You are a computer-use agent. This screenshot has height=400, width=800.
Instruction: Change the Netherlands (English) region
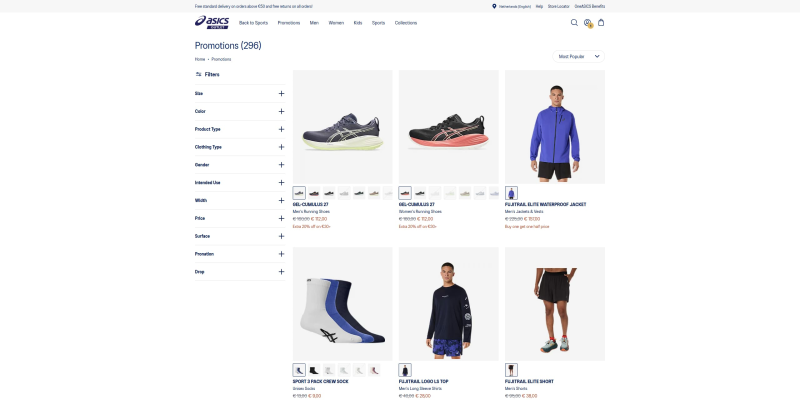pyautogui.click(x=515, y=7)
